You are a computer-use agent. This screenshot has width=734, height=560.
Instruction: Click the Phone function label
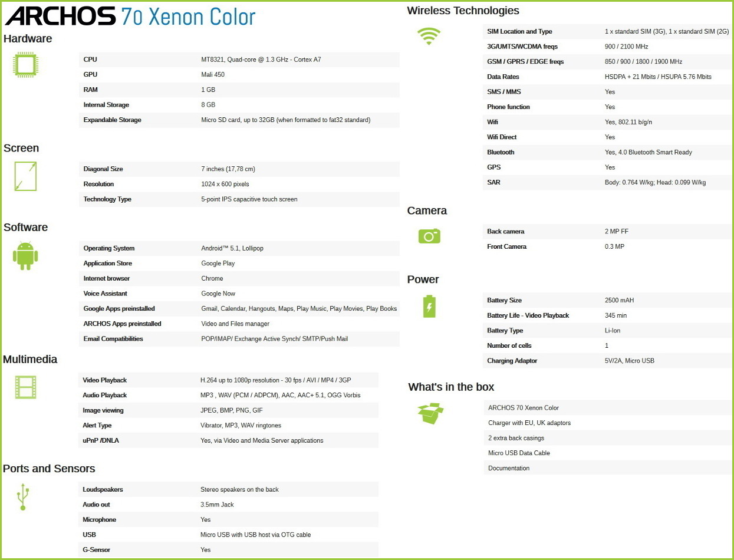(x=508, y=107)
